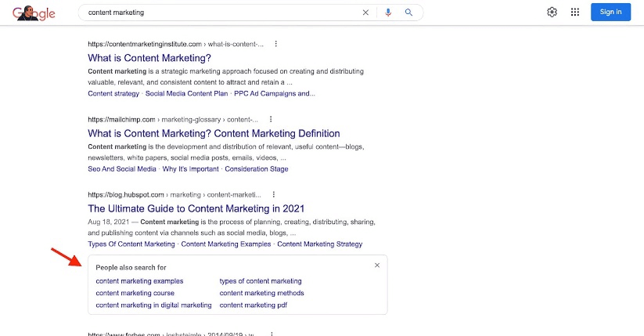This screenshot has height=336, width=644.
Task: Clear the search box text
Action: (x=365, y=13)
